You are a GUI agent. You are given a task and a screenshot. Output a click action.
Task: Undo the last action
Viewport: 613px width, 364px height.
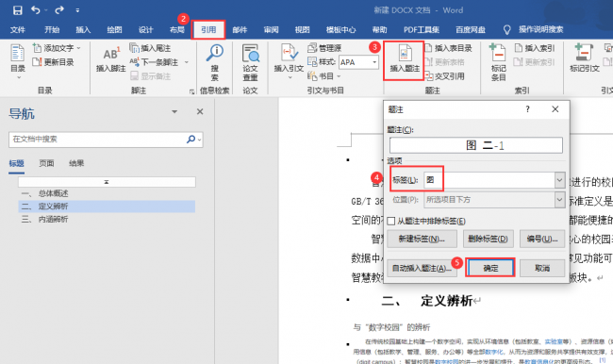(36, 10)
